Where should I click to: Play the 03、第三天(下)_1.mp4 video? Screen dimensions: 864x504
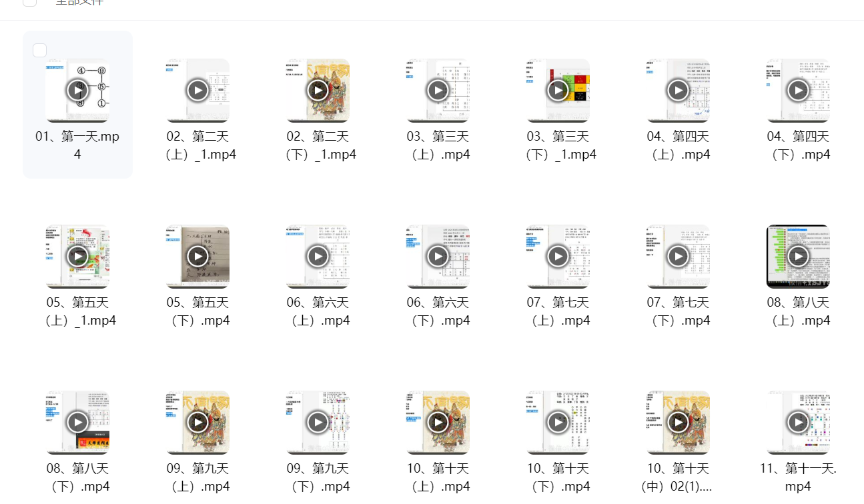(x=558, y=90)
